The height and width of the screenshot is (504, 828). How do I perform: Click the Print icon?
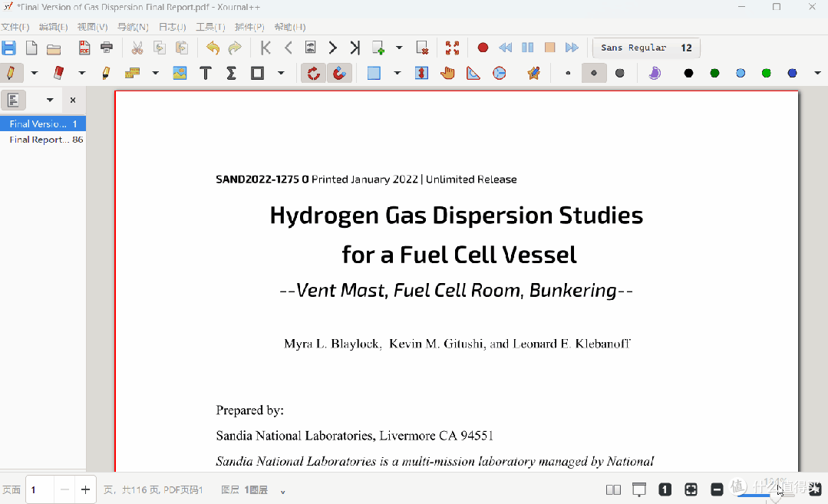coord(107,48)
